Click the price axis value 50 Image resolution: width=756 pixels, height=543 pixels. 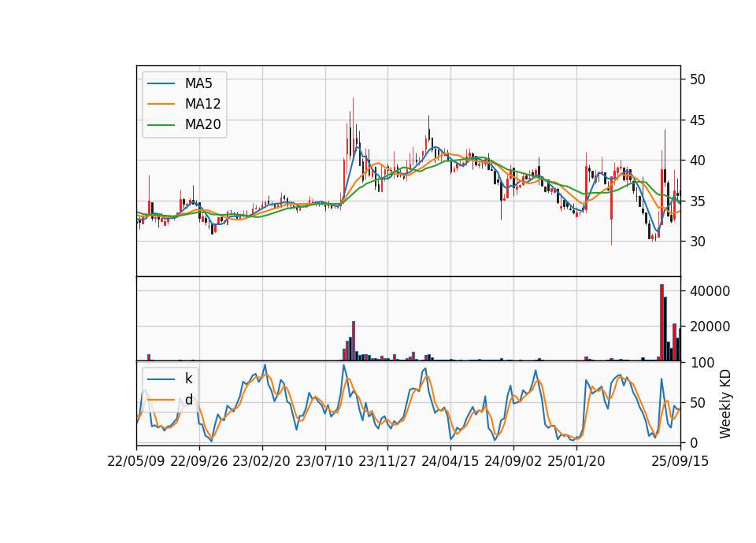(x=697, y=79)
